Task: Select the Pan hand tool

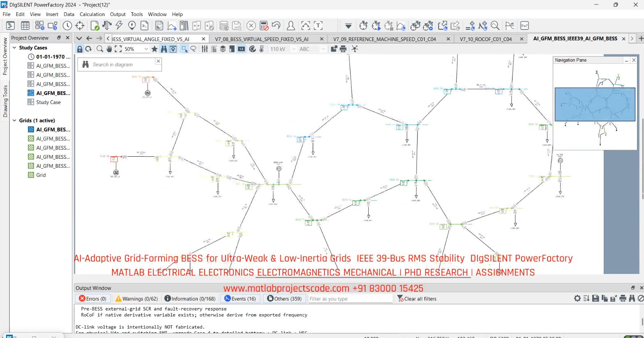Action: click(x=109, y=49)
